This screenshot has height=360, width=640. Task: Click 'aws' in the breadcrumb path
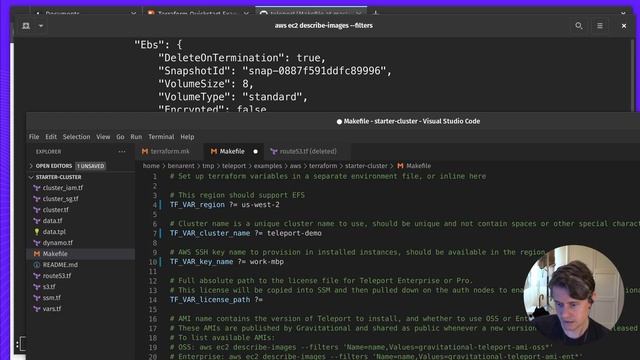click(x=295, y=166)
